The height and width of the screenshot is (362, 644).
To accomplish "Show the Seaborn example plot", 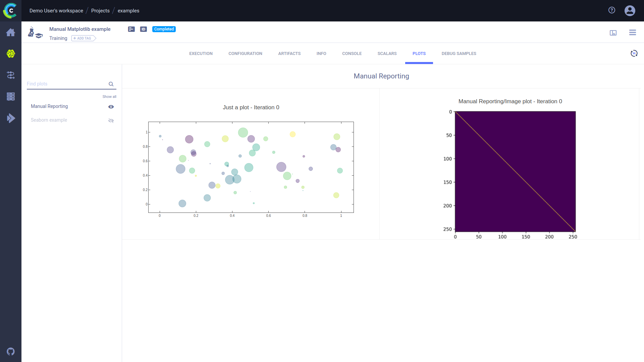I will coord(111,120).
